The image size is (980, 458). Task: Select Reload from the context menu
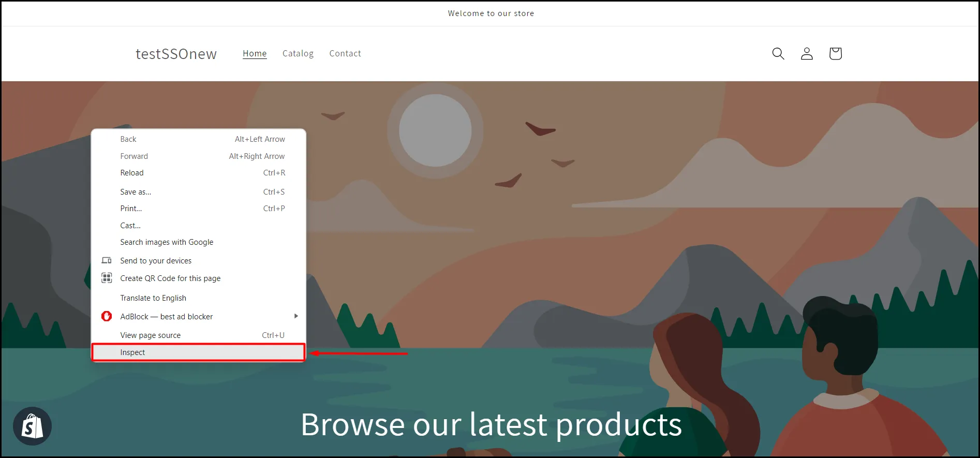click(x=199, y=173)
